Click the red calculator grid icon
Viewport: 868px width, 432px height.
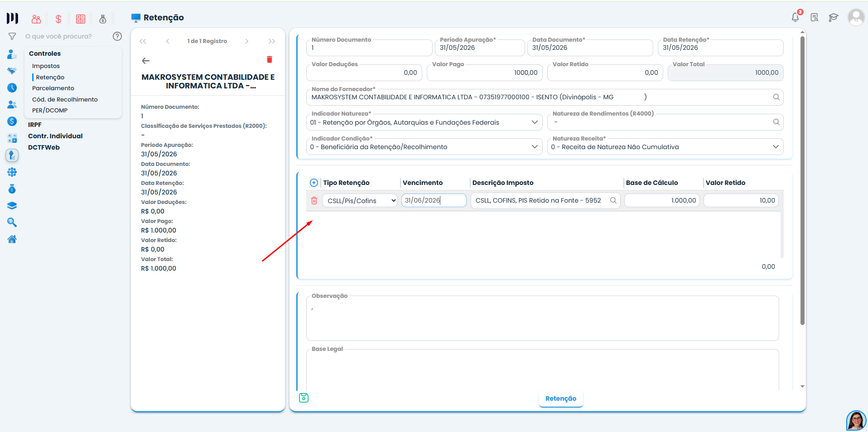point(81,19)
